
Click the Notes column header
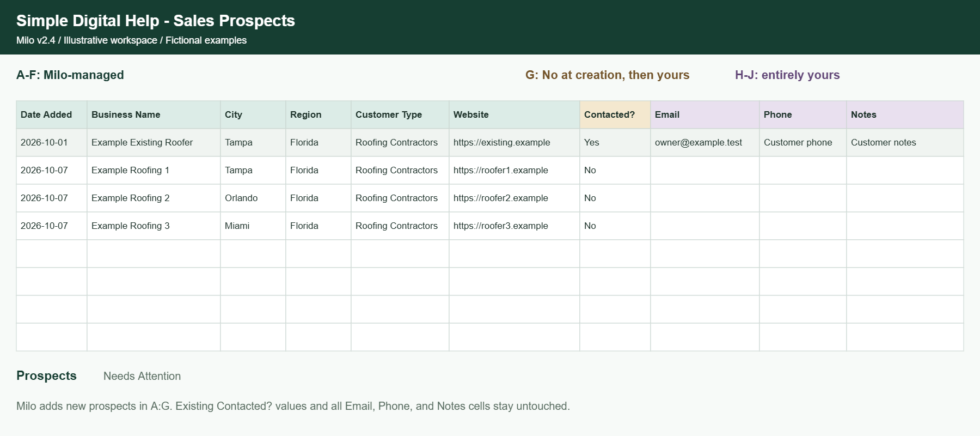(x=905, y=114)
